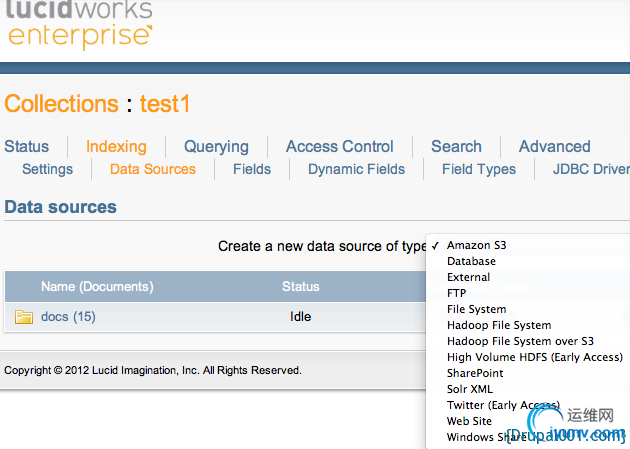Screen dimensions: 630x449
Task: Open the Search tab
Action: click(456, 147)
